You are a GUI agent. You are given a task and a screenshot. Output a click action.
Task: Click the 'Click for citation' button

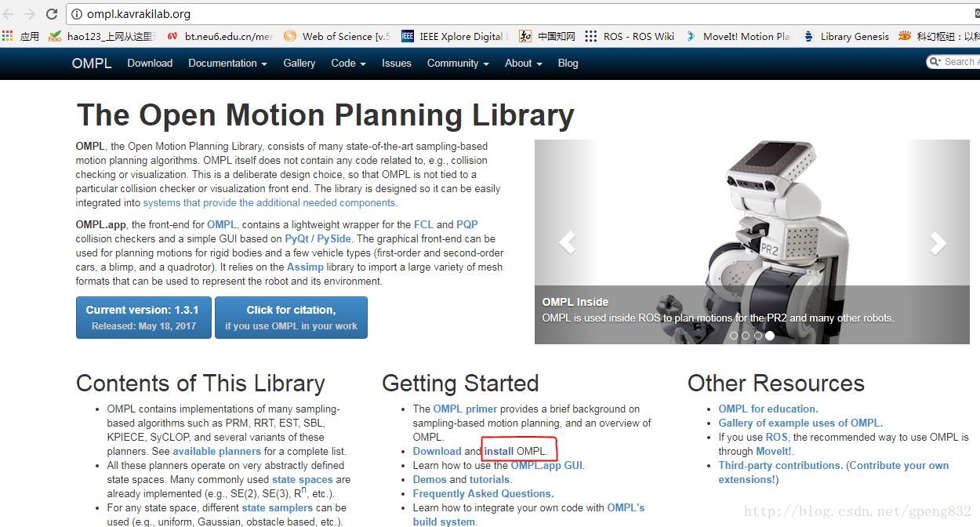291,318
